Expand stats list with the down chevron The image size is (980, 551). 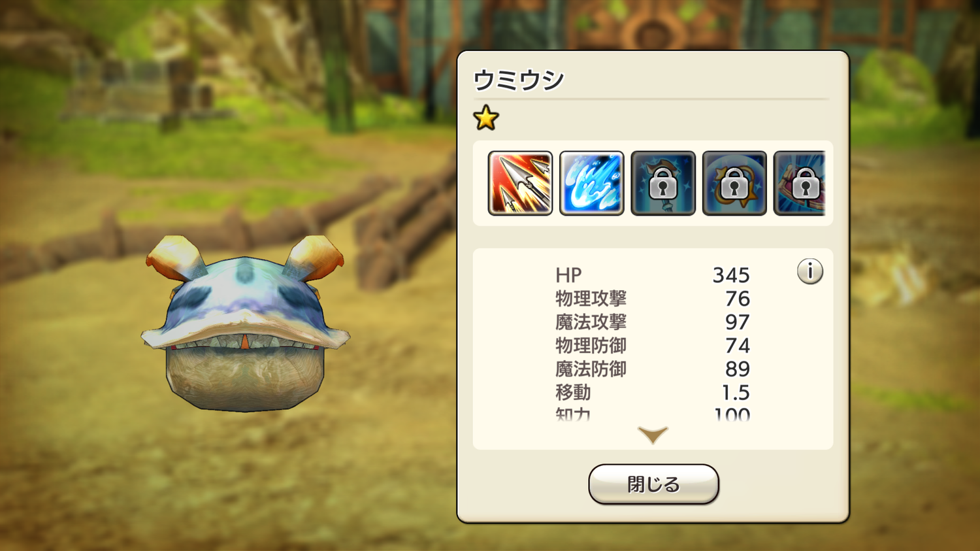[653, 435]
